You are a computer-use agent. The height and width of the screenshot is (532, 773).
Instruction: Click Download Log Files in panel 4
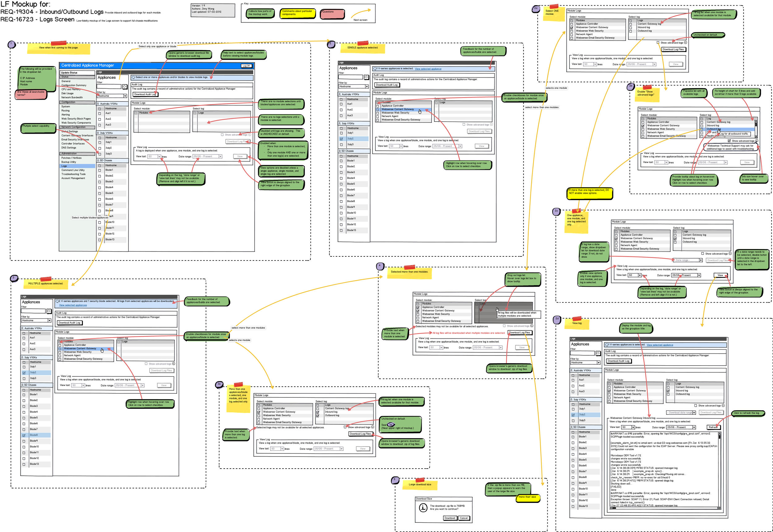coord(520,333)
